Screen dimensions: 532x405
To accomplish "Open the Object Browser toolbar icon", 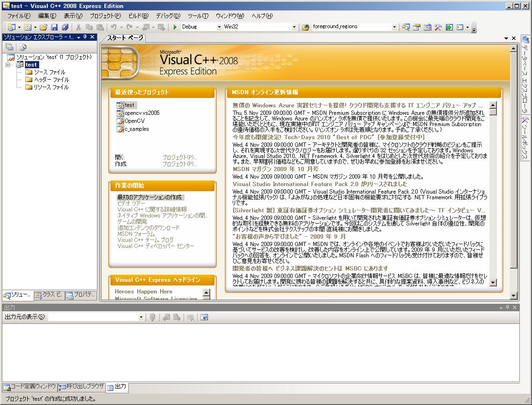I will click(x=428, y=27).
